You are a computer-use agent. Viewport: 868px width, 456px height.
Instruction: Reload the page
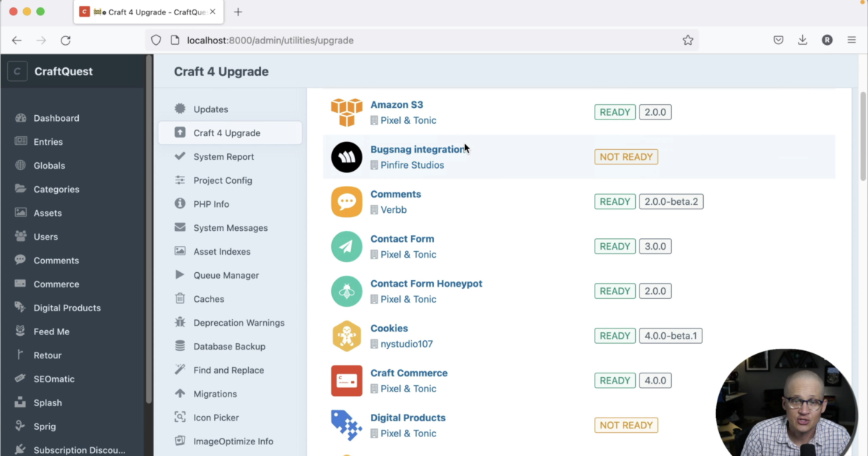pyautogui.click(x=65, y=41)
